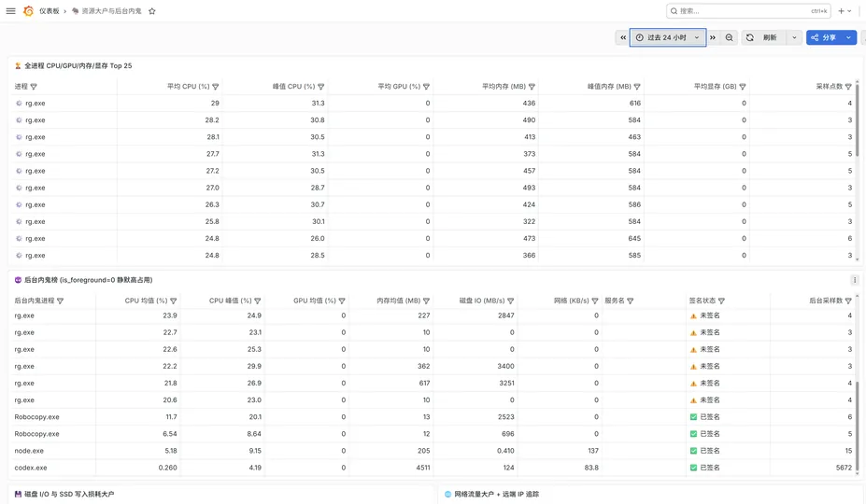Filter the 峰值 CPU (%) column
This screenshot has width=866, height=504.
pos(320,87)
